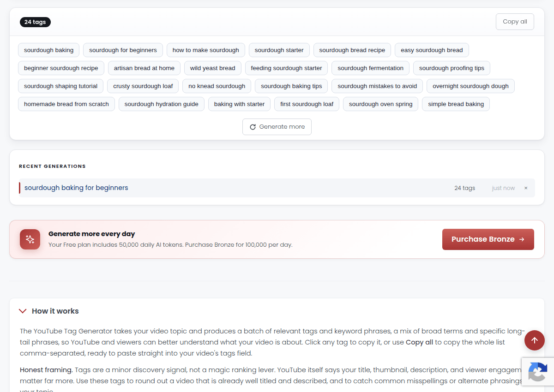Click the scroll-to-top arrow button
This screenshot has height=392, width=554.
click(535, 340)
